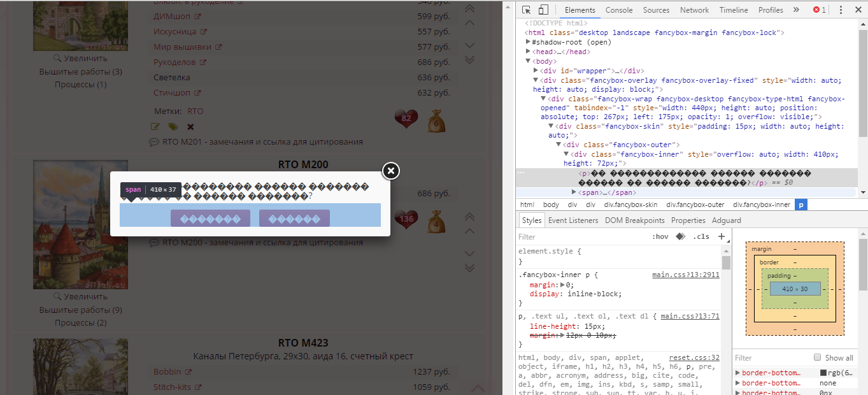Toggle the .cls class editor
This screenshot has height=395, width=868.
(701, 236)
